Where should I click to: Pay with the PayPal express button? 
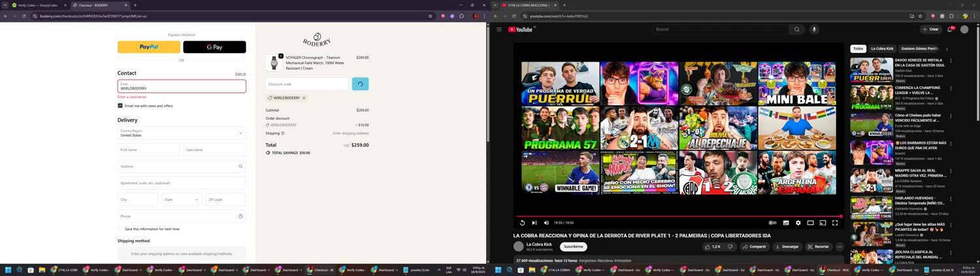(149, 47)
